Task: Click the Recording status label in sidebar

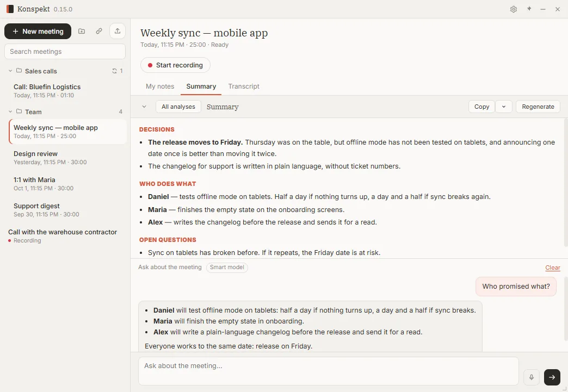Action: pos(27,241)
